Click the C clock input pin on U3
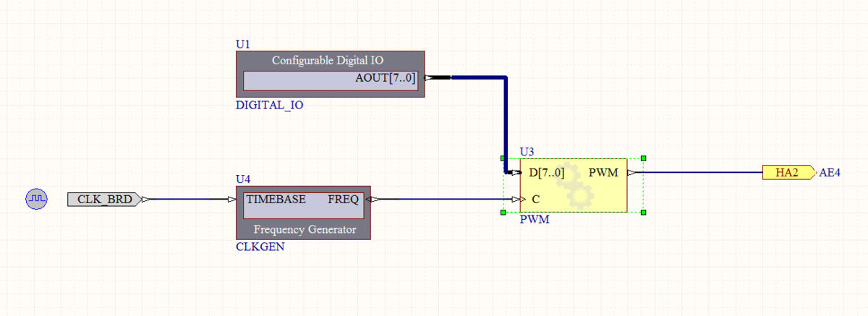 535,199
